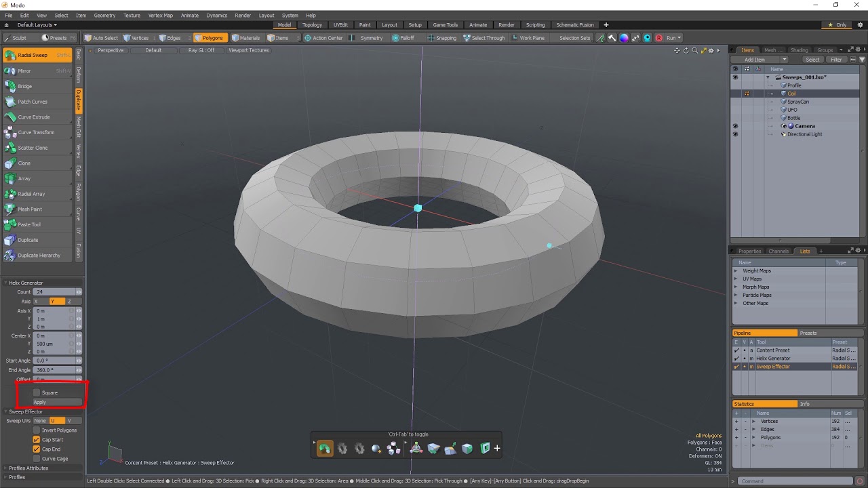The image size is (868, 488).
Task: Click the hammer icon in top toolbar
Action: click(612, 38)
